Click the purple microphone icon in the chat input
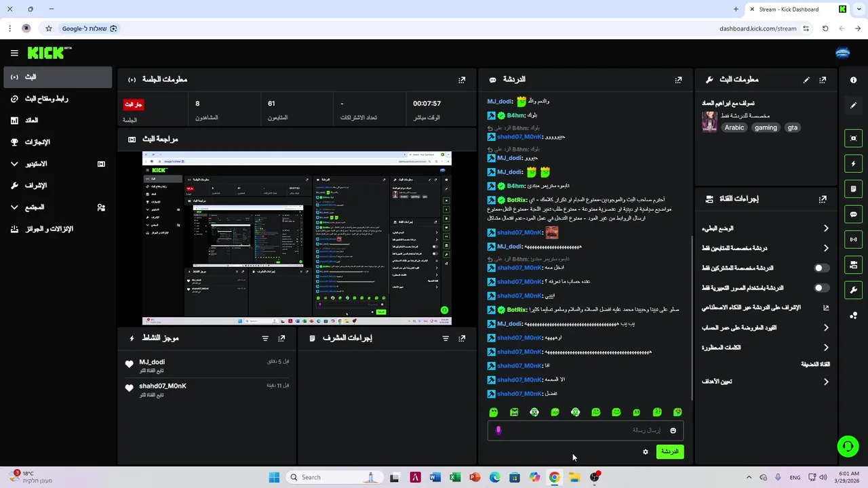 [x=498, y=430]
